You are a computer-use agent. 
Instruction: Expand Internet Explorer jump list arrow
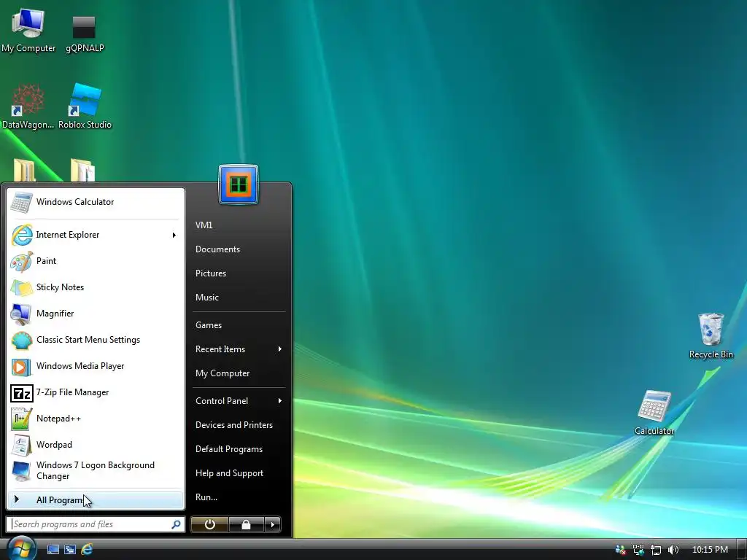point(174,235)
